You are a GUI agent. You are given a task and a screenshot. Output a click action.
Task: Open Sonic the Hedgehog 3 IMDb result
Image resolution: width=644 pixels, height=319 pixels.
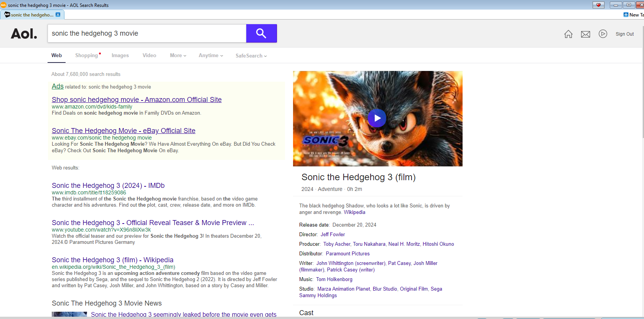108,185
